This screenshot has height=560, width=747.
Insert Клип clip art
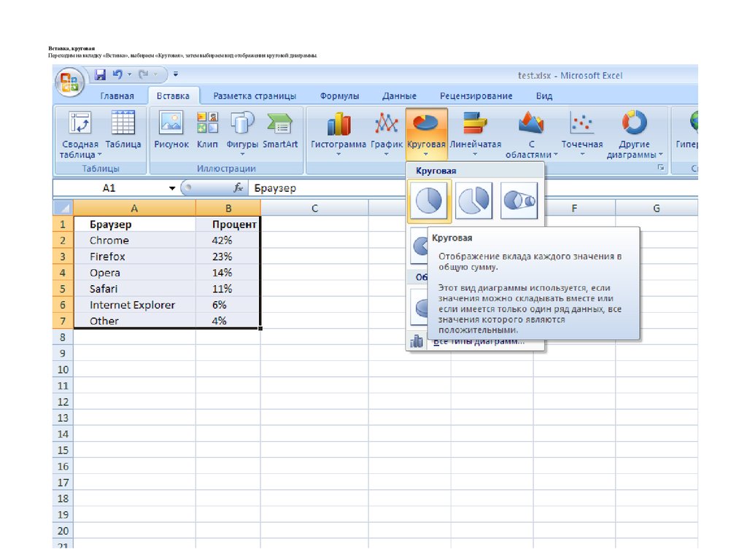207,130
